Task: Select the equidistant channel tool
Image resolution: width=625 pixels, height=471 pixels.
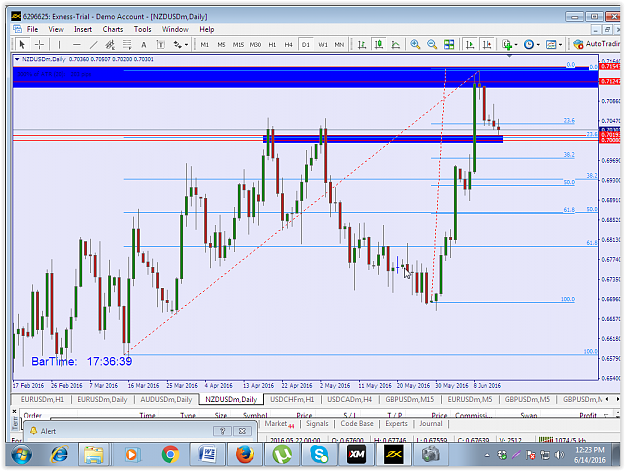Action: point(110,45)
